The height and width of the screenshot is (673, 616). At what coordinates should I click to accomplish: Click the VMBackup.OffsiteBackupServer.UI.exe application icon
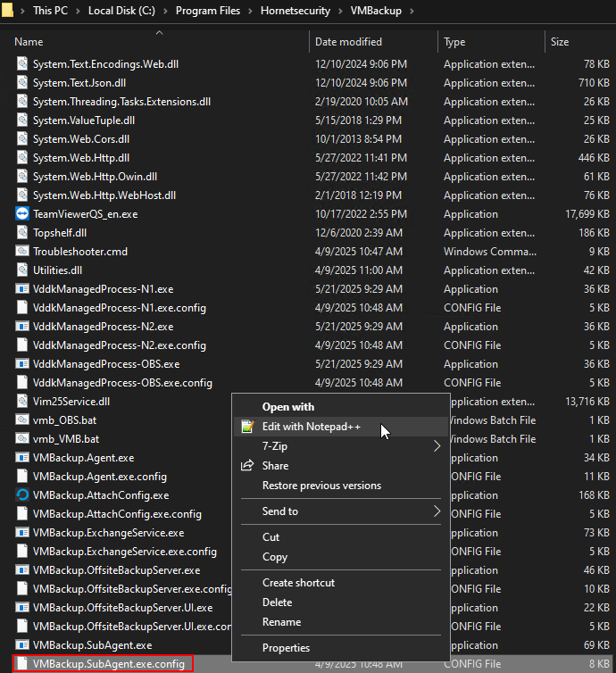[x=22, y=607]
